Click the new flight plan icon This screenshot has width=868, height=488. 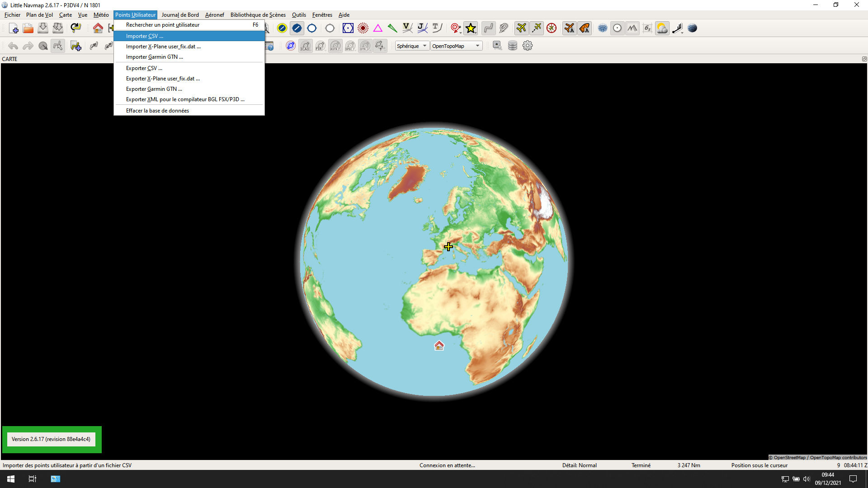13,28
